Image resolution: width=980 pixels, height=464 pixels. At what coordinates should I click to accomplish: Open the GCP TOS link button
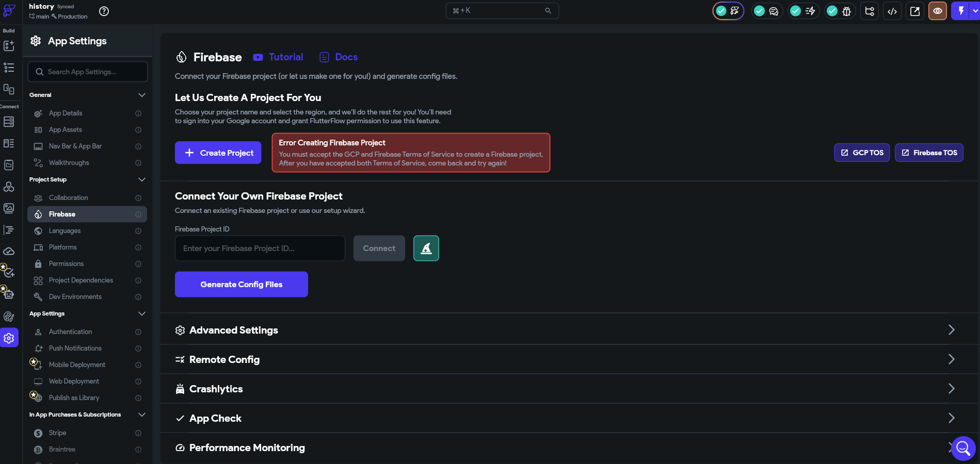click(x=862, y=153)
